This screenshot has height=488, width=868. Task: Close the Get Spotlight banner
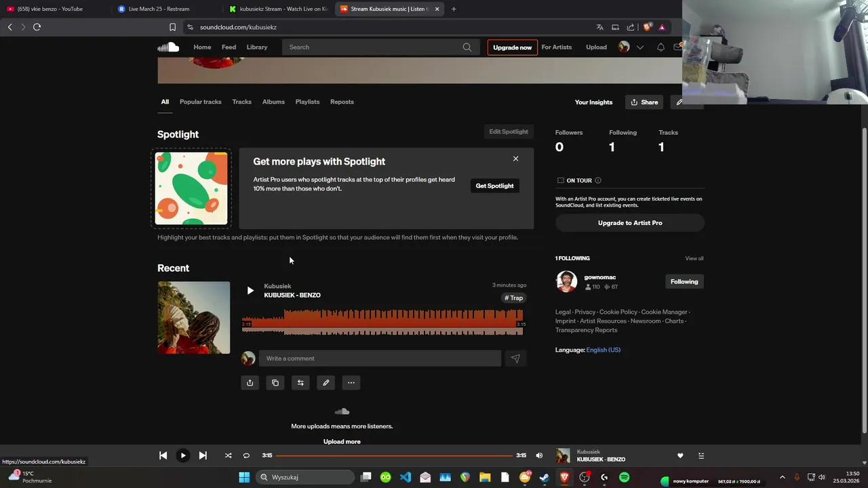(x=515, y=159)
